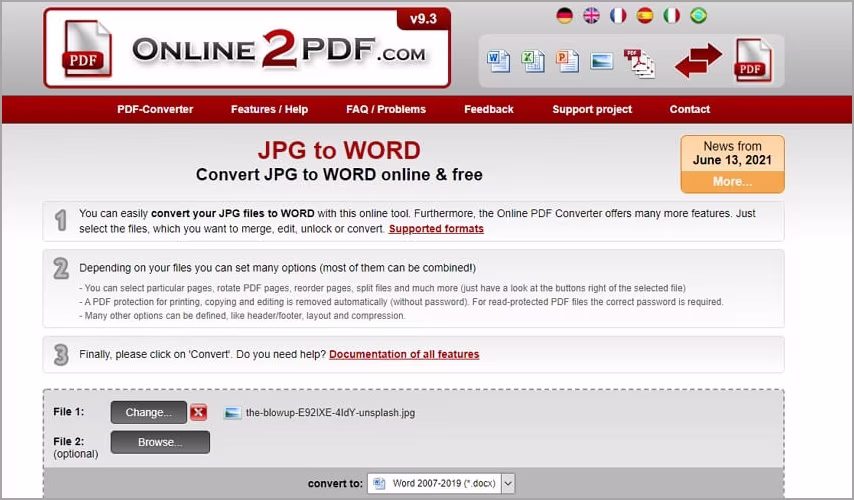Go to FAQ / Problems page
Screen dimensions: 854x500
(x=386, y=109)
